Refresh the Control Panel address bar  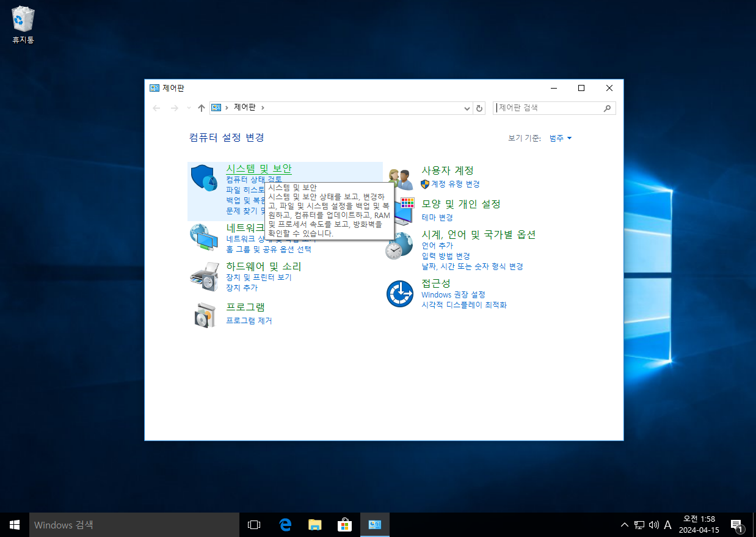pos(479,108)
